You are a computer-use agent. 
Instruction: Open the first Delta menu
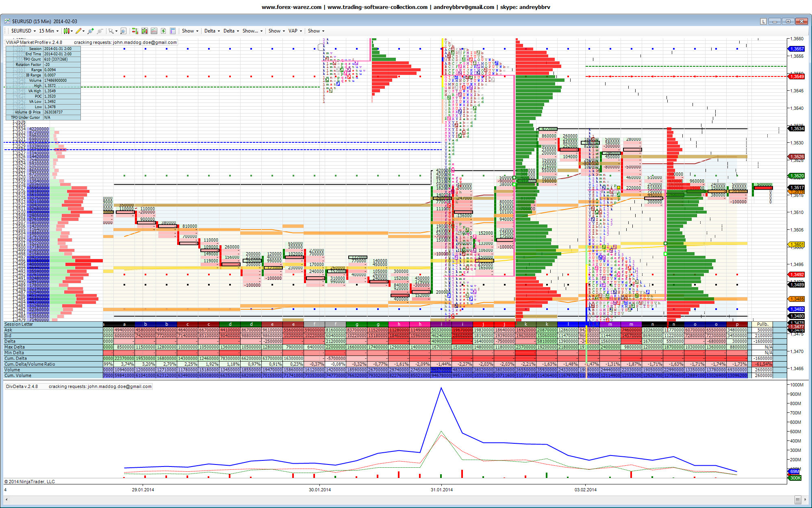point(212,31)
